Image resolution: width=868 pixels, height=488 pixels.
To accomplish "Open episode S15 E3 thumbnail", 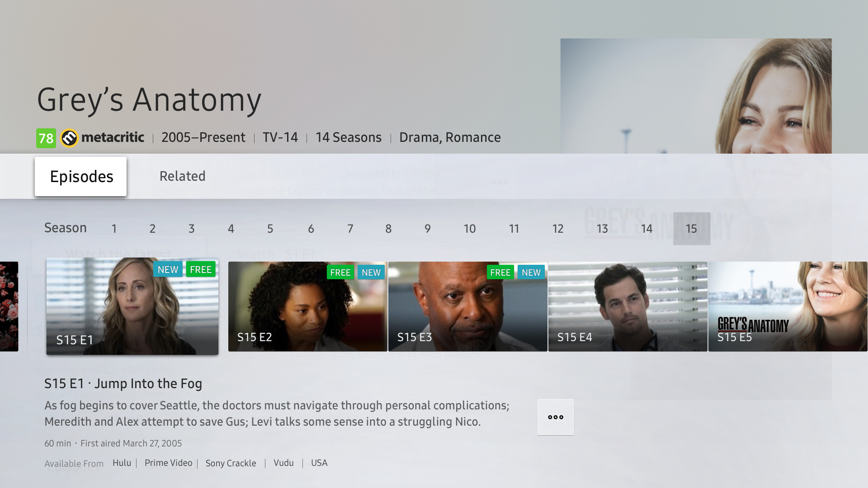I will [x=467, y=306].
